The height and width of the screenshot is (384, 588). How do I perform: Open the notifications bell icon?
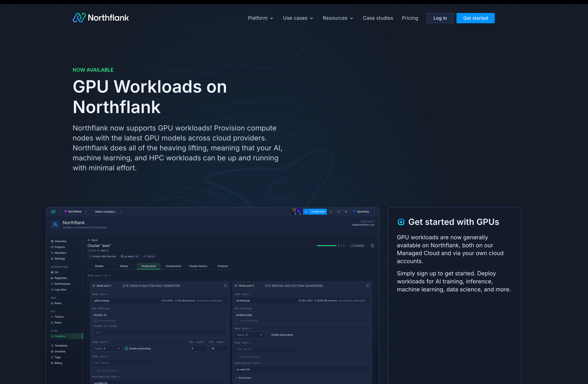pos(331,212)
